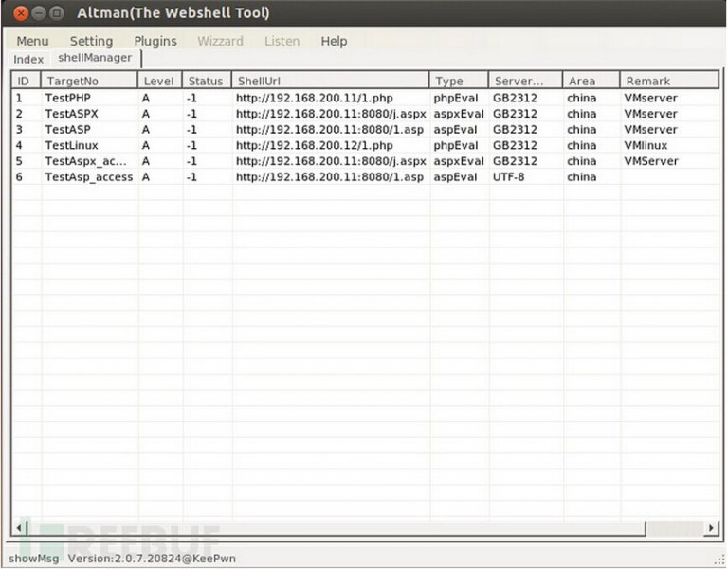Viewport: 728px width, 569px height.
Task: Select the shellManager tab
Action: 95,58
